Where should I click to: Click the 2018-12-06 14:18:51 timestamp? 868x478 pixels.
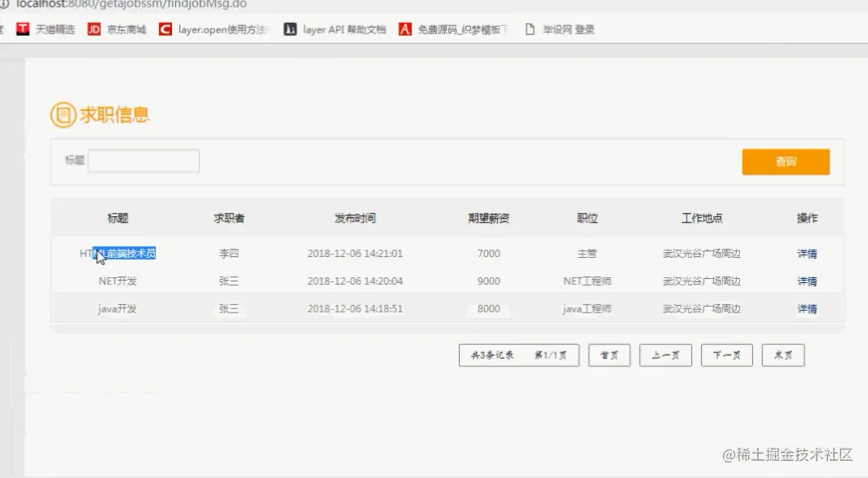pyautogui.click(x=355, y=309)
